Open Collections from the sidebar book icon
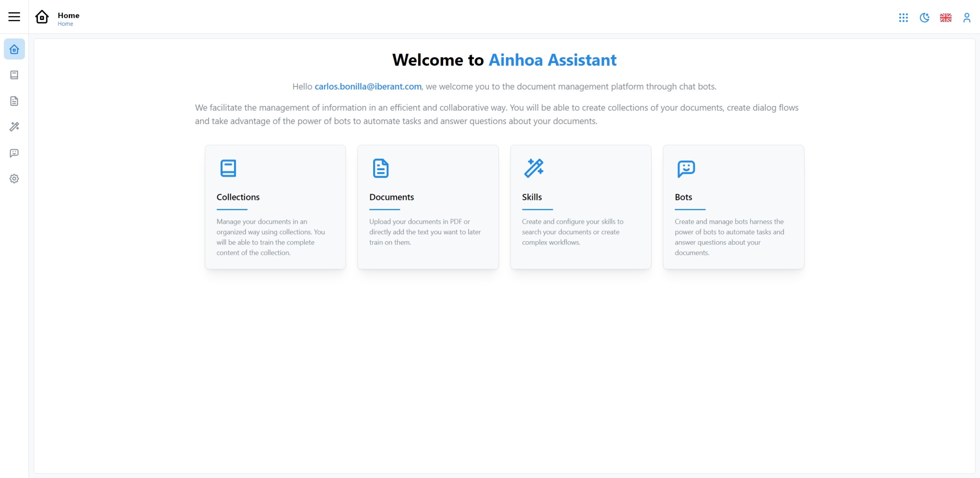Screen dimensions: 980x478 [14, 75]
